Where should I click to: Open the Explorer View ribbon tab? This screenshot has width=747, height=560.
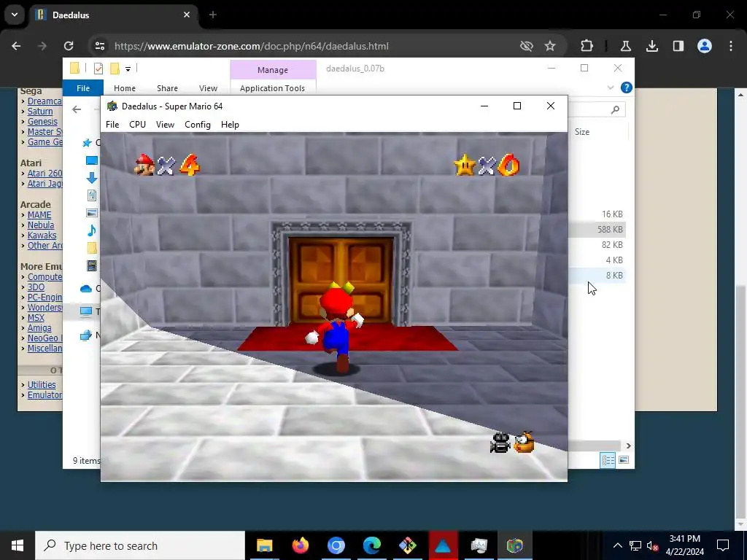tap(208, 88)
